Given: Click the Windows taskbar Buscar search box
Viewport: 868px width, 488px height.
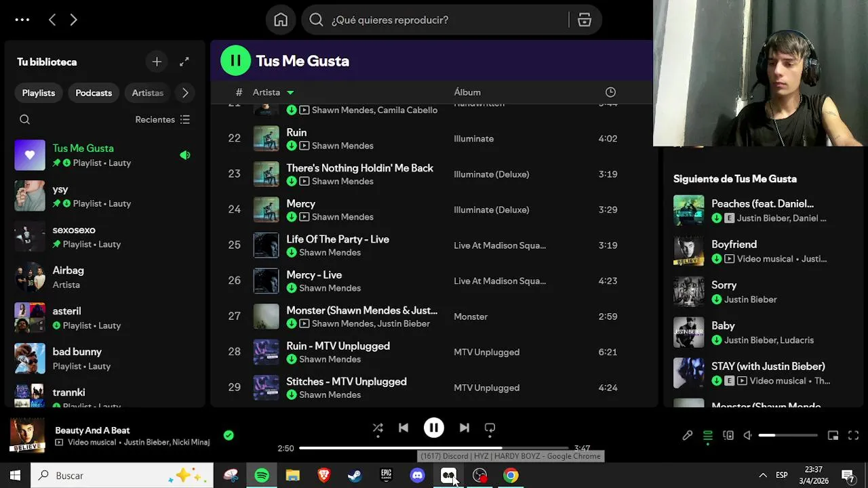Looking at the screenshot, I should (122, 476).
